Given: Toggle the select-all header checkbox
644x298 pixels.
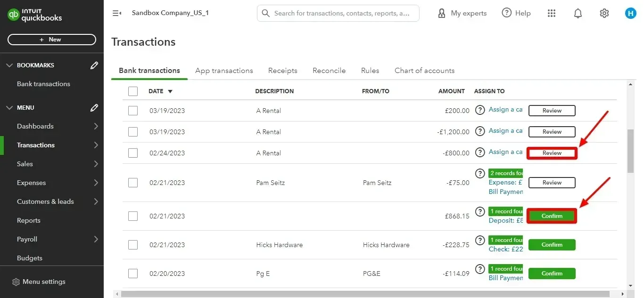Looking at the screenshot, I should [133, 91].
